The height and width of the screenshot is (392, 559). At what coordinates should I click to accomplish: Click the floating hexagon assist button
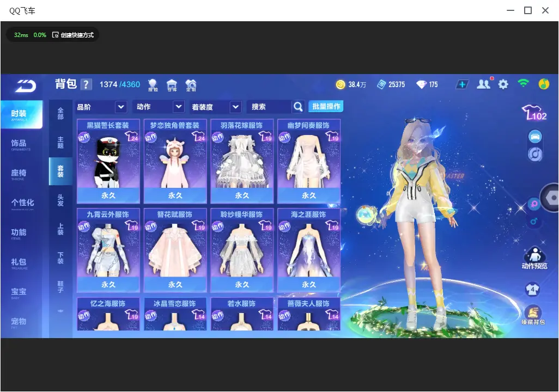[551, 198]
